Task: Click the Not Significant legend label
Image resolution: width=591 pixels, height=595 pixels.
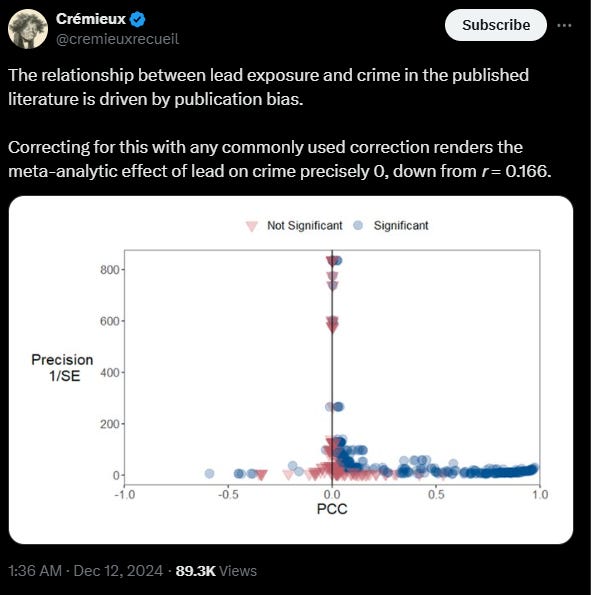Action: click(304, 226)
